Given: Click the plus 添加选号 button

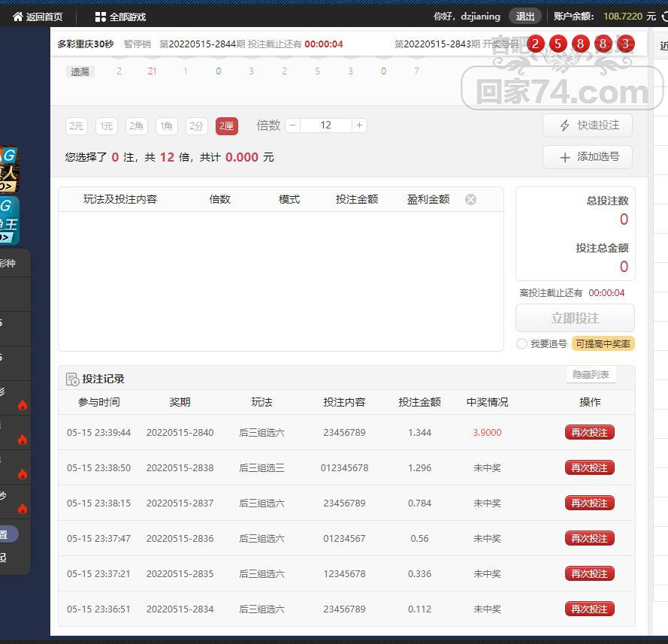Looking at the screenshot, I should click(587, 157).
